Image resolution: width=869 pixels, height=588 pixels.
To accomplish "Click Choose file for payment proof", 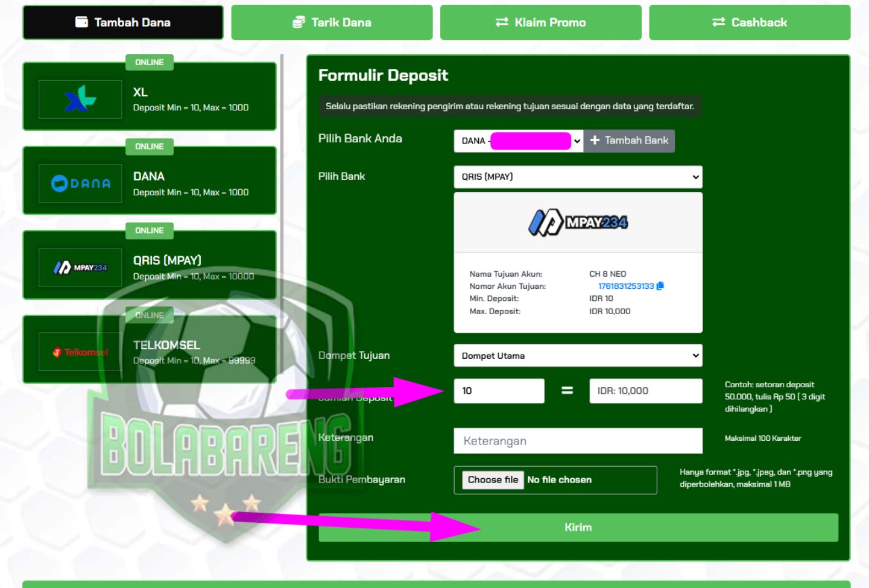I will click(x=493, y=480).
